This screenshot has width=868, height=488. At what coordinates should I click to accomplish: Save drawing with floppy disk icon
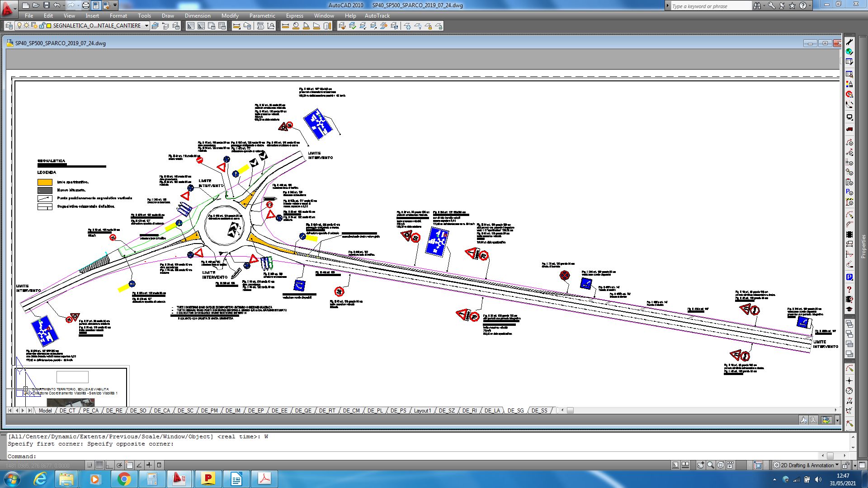click(47, 5)
